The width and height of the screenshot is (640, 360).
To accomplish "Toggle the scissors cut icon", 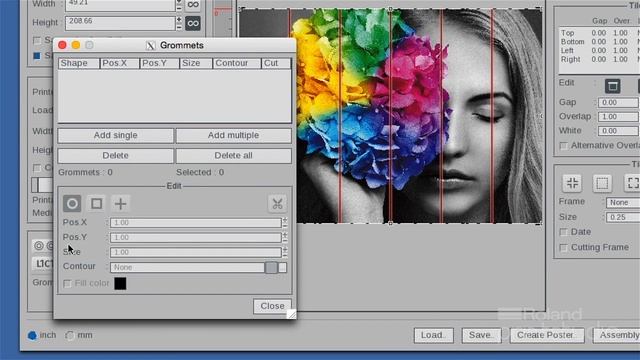I will (x=278, y=204).
